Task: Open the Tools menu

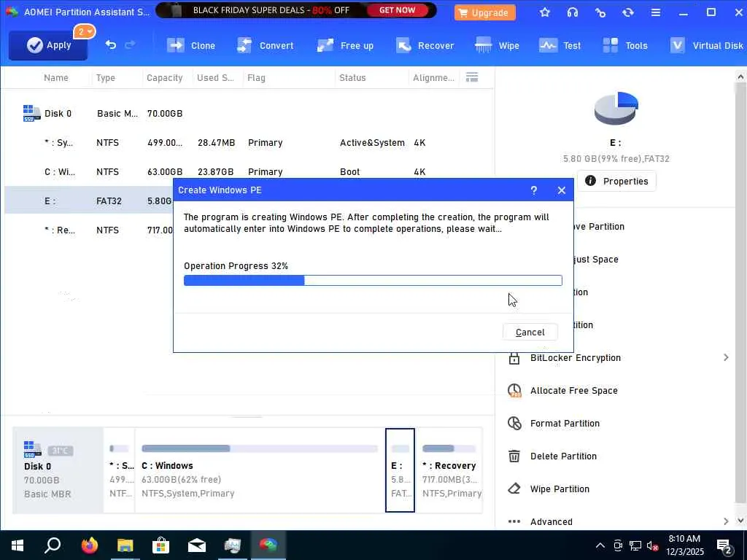Action: [624, 46]
